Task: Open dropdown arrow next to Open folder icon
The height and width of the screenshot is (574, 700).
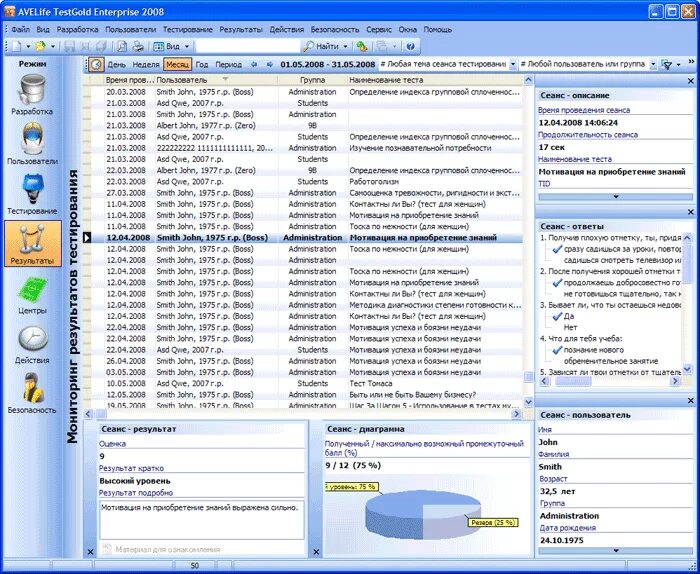Action: [x=52, y=46]
